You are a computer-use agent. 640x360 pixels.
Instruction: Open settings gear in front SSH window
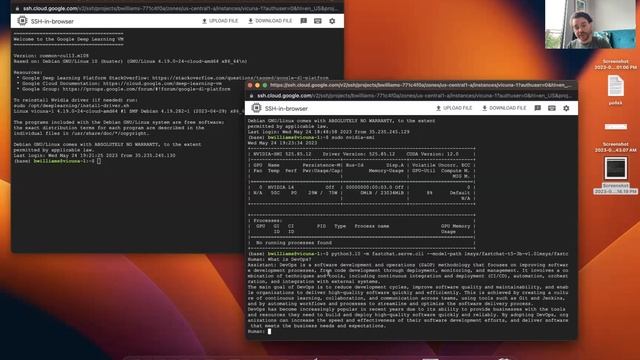click(566, 108)
